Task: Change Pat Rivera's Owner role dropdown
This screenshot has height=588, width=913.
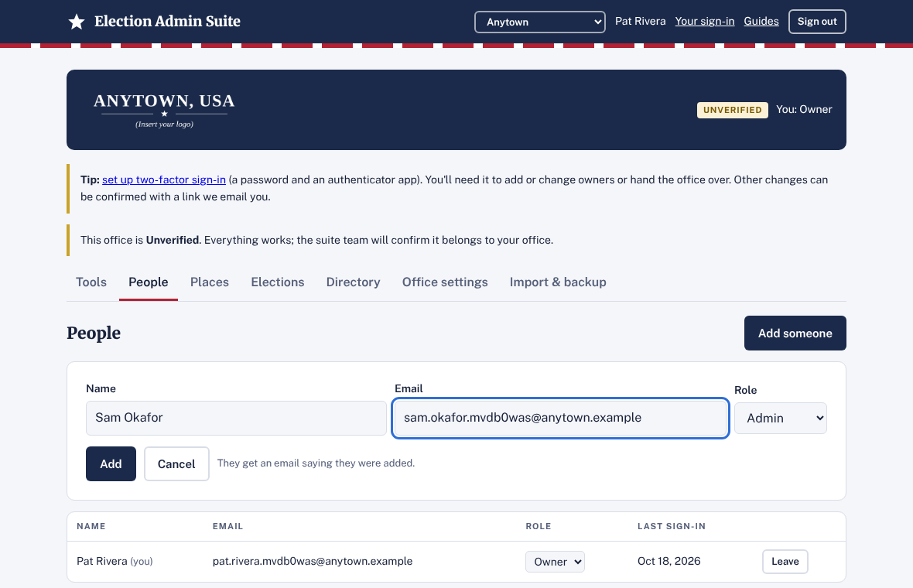Action: (x=555, y=562)
